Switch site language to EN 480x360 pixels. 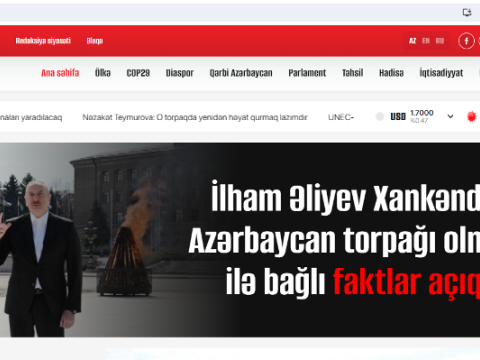coord(426,41)
